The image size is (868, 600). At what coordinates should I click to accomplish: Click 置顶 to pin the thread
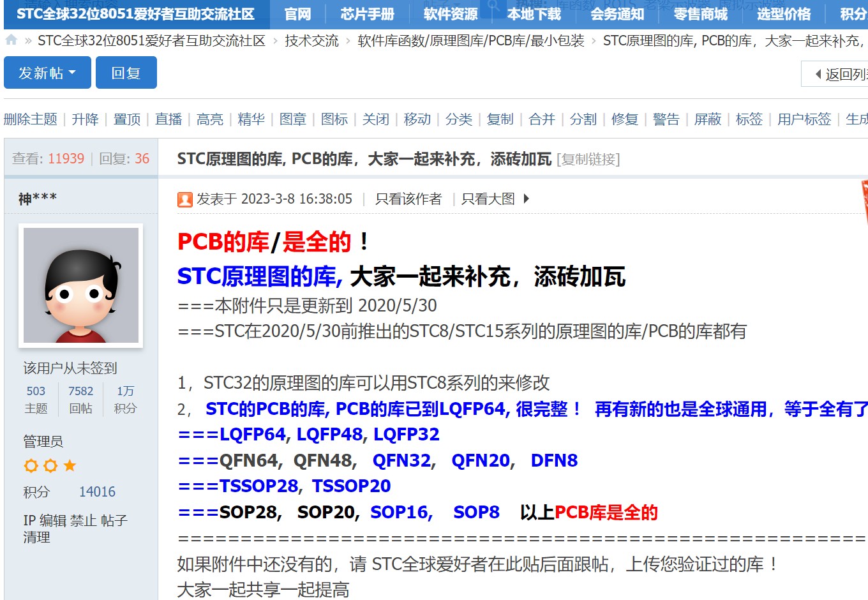127,119
